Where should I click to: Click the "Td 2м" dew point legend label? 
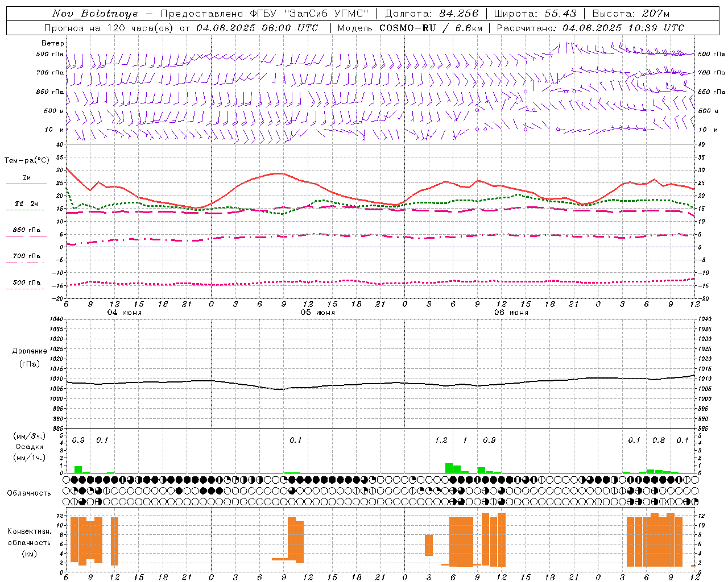26,203
